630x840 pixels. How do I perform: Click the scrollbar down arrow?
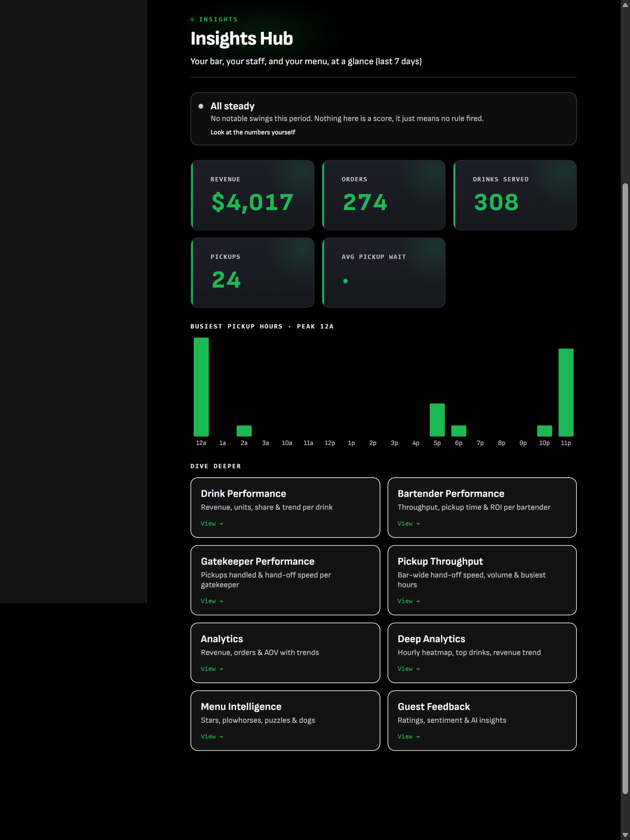coord(625,835)
